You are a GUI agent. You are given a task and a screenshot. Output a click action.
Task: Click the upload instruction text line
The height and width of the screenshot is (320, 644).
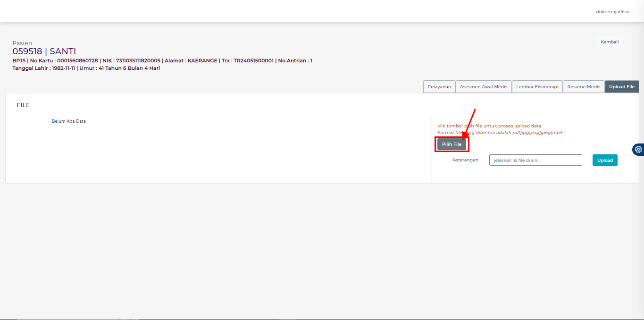pyautogui.click(x=489, y=126)
